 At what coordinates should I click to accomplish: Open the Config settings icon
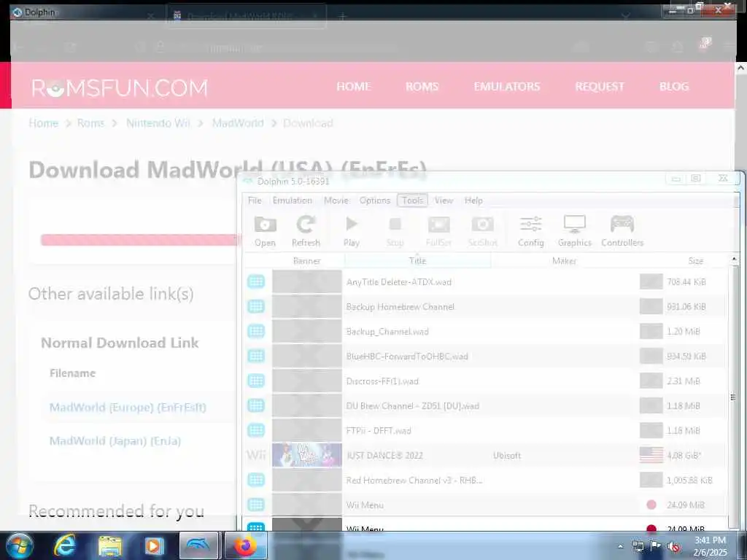pos(531,231)
